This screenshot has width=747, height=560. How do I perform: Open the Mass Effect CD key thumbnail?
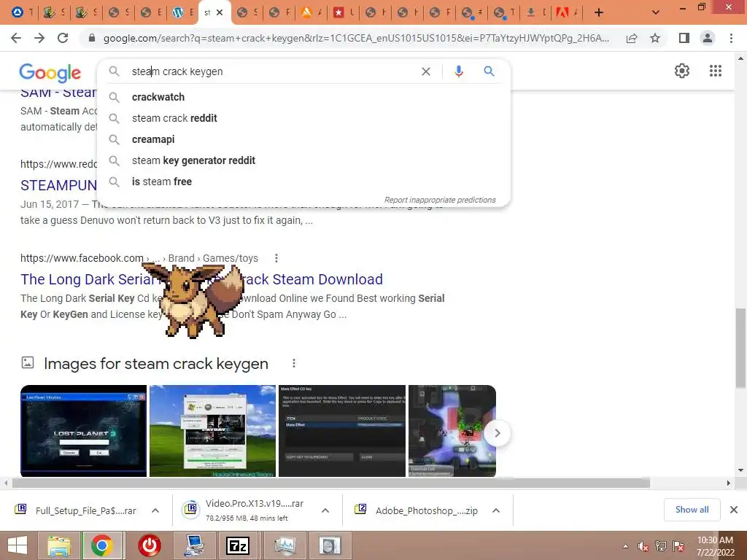pos(342,431)
